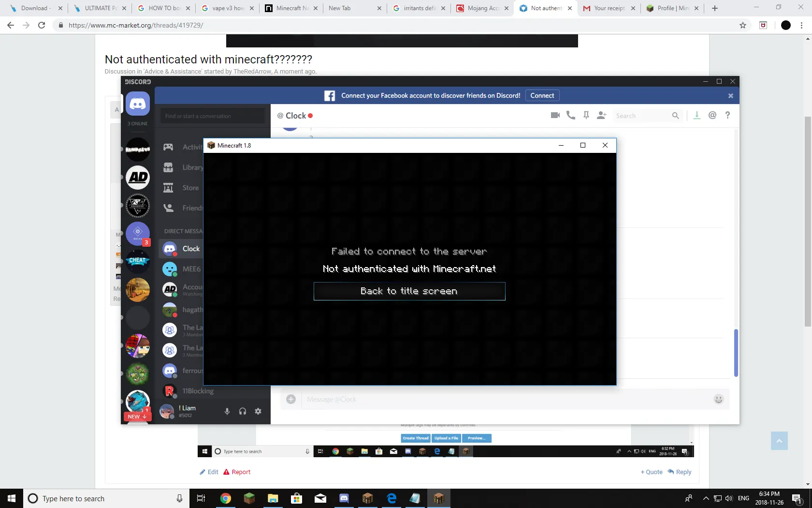
Task: Start a video call with Clock
Action: (555, 115)
